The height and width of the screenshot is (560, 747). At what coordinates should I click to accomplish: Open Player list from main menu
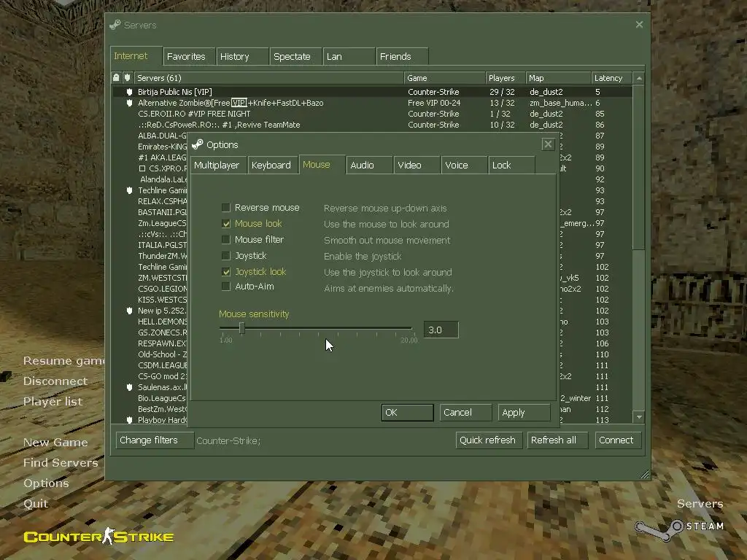point(53,402)
